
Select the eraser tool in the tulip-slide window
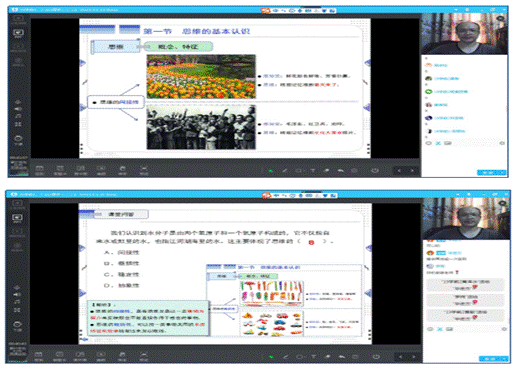tap(327, 171)
